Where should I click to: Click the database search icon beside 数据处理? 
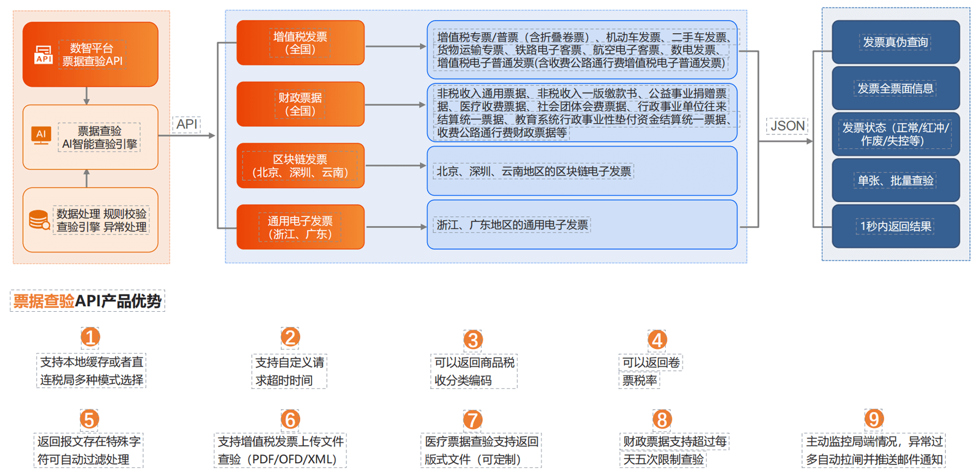tap(39, 220)
